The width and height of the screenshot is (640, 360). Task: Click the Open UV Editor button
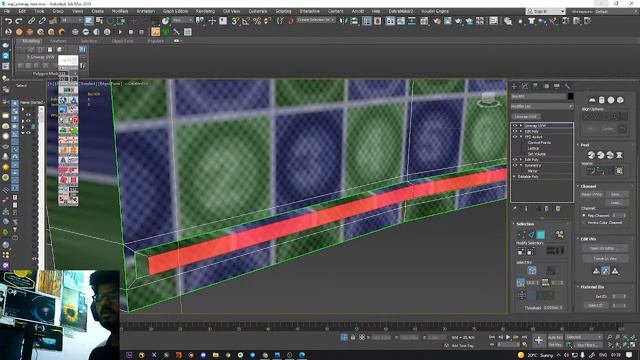[605, 248]
